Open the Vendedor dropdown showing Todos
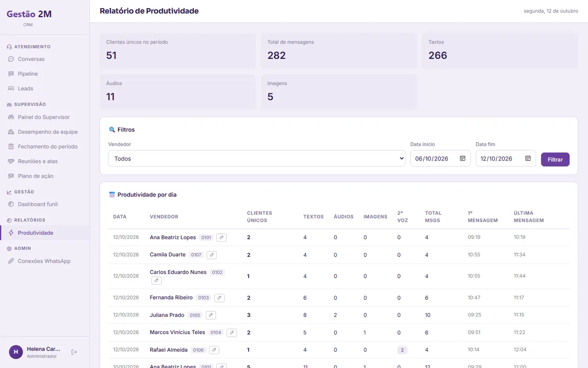This screenshot has width=588, height=368. click(257, 158)
